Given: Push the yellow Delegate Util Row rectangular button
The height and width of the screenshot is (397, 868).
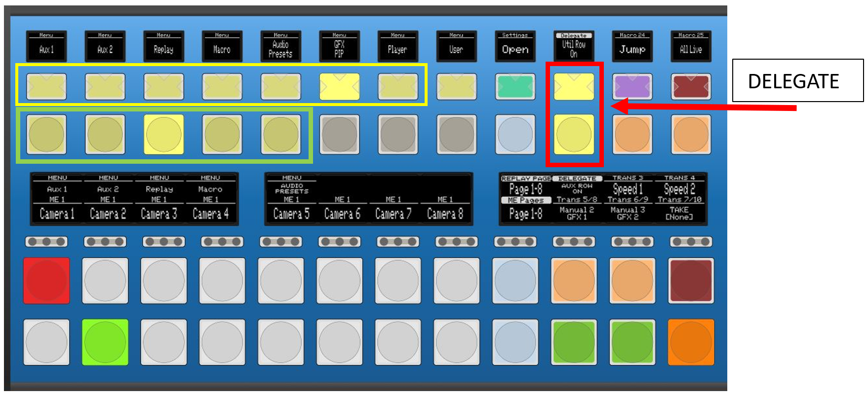Looking at the screenshot, I should [x=574, y=87].
